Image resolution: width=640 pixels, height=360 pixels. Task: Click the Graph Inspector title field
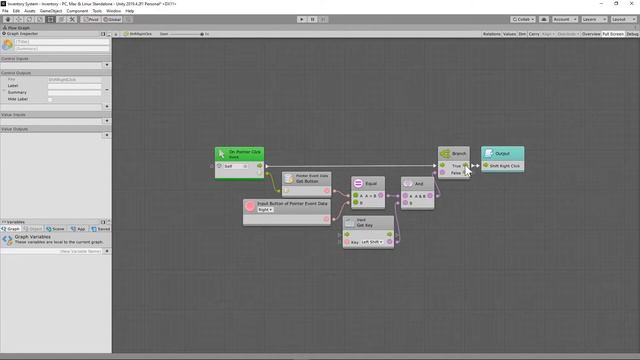[62, 42]
